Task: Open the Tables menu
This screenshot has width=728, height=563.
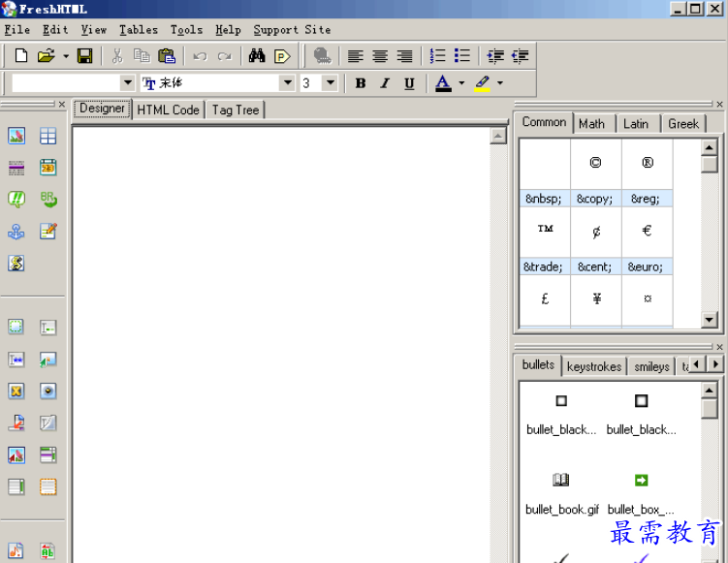Action: point(139,30)
